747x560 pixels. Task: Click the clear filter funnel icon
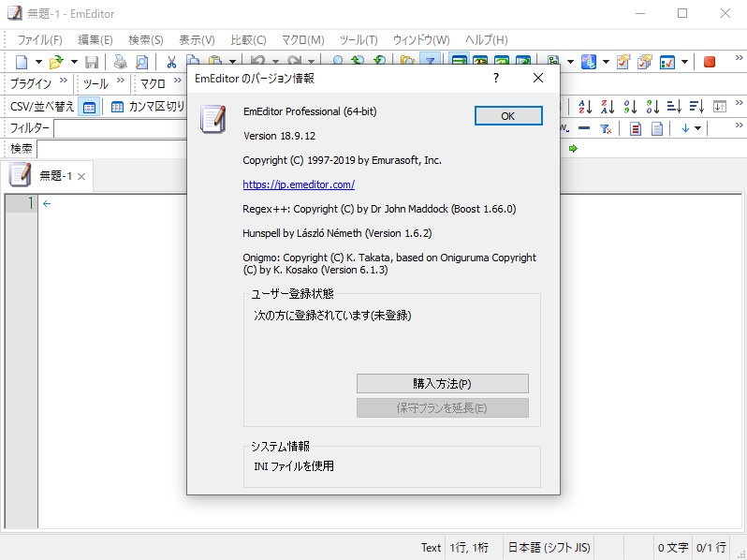pos(606,128)
